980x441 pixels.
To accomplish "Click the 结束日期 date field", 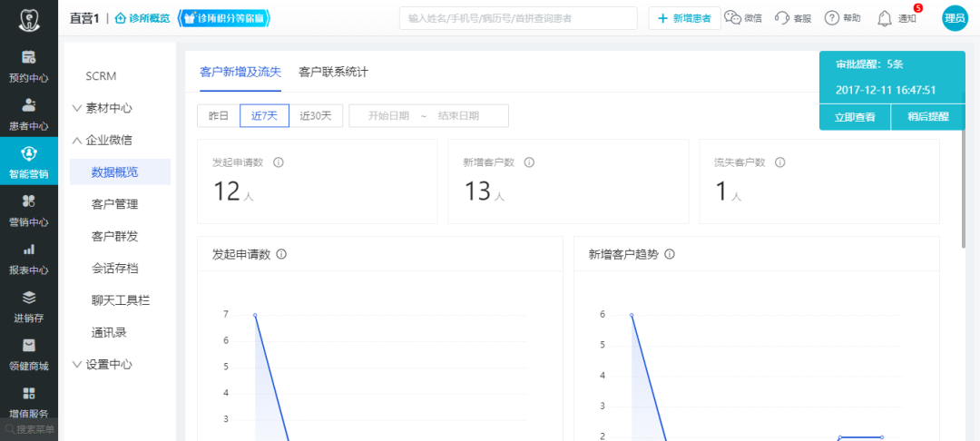I will coord(459,115).
